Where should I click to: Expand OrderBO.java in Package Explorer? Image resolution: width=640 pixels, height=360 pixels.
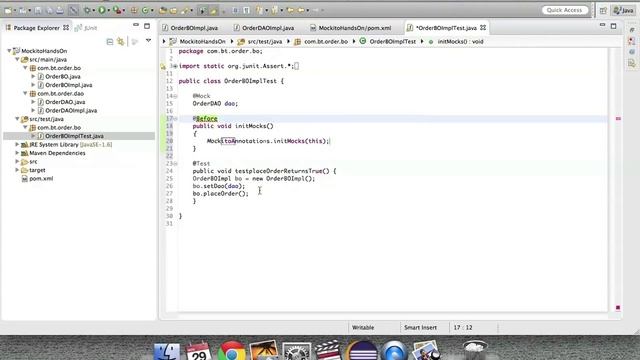click(x=33, y=76)
